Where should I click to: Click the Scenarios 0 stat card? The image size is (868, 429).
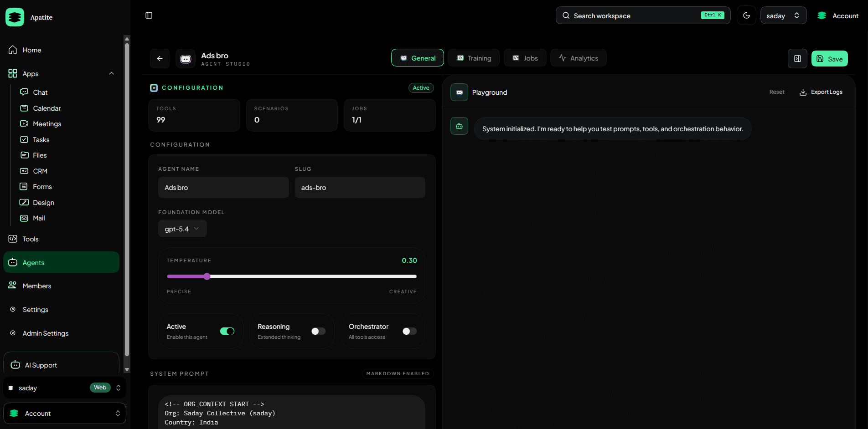292,115
